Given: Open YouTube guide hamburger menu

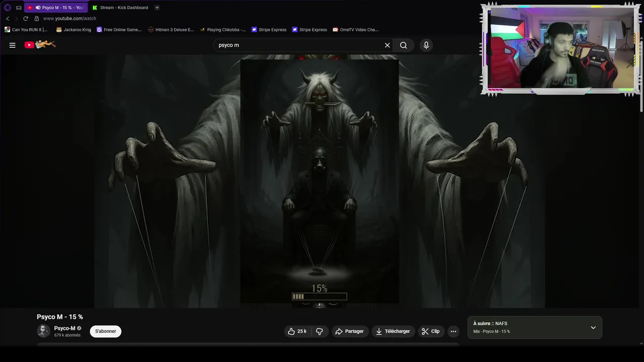Looking at the screenshot, I should [12, 45].
